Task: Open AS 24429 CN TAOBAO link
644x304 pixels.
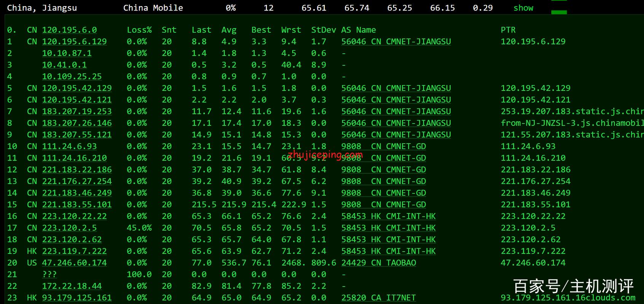Action: tap(378, 263)
